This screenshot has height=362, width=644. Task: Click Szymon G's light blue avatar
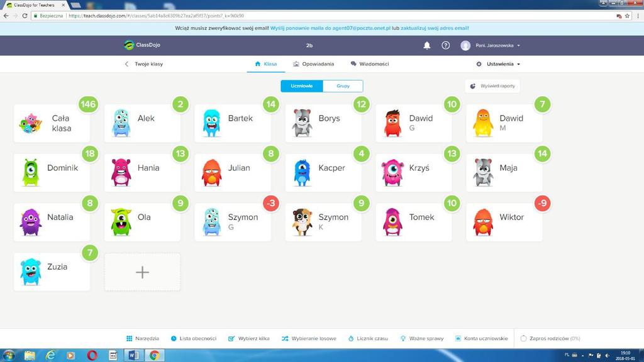211,222
